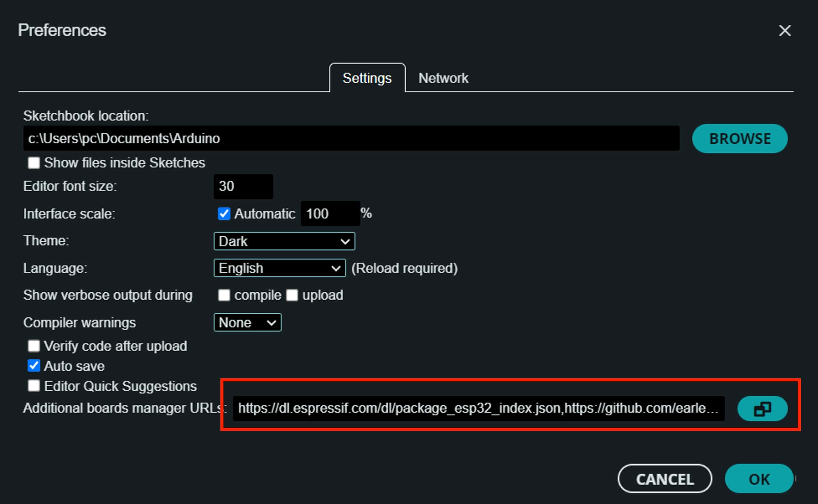Open the Theme dropdown showing Dark
Viewport: 818px width, 504px height.
(x=284, y=241)
